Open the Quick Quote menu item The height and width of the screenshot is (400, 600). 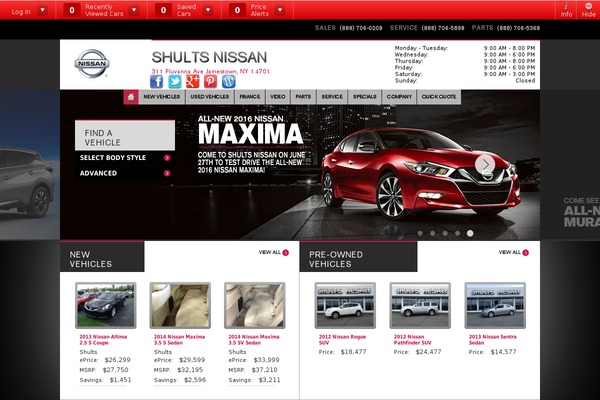439,97
